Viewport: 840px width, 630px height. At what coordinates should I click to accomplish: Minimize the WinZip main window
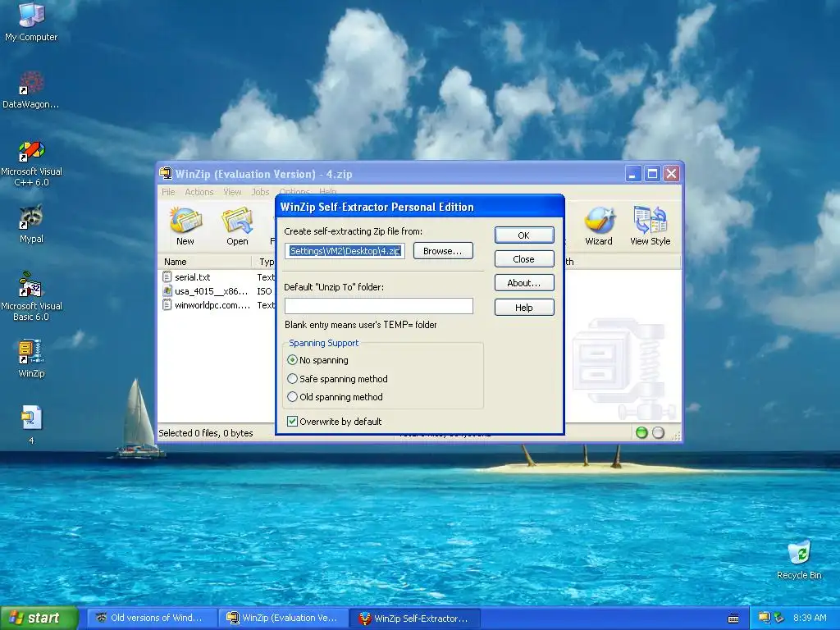[x=633, y=174]
